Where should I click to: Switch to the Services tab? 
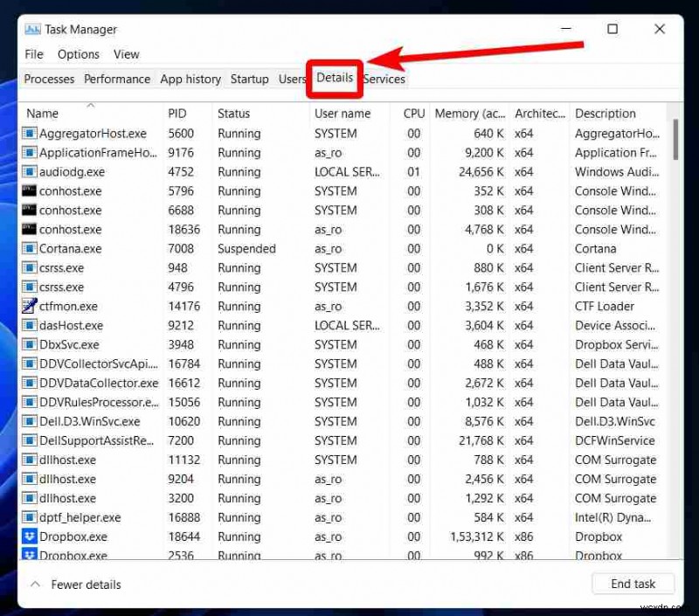[384, 79]
